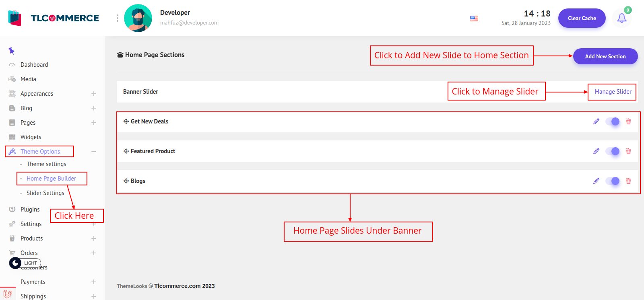Click the drag handle for Featured Product
Image resolution: width=644 pixels, height=300 pixels.
[126, 151]
